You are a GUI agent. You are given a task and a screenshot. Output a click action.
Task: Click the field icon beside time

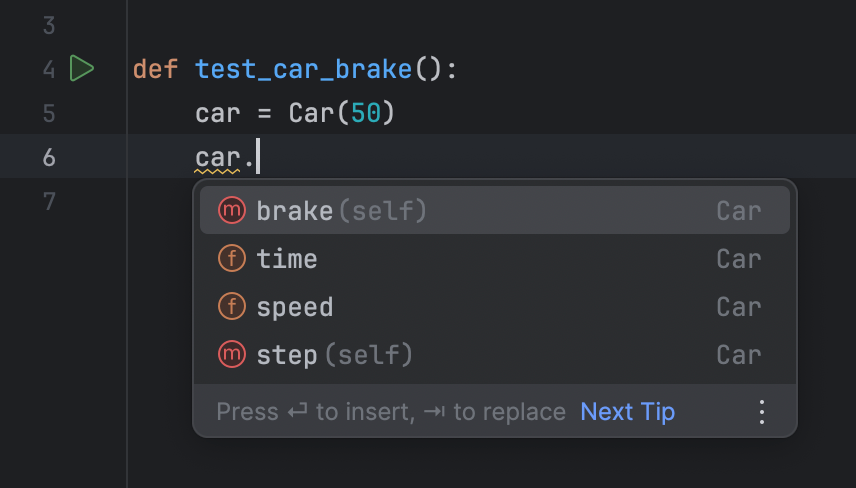231,259
